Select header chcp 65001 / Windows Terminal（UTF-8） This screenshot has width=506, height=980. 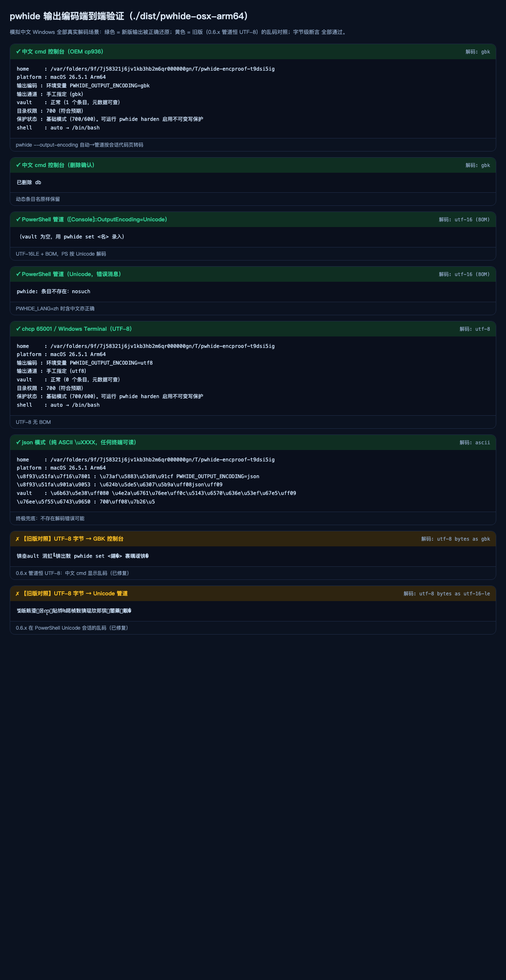[x=78, y=329]
